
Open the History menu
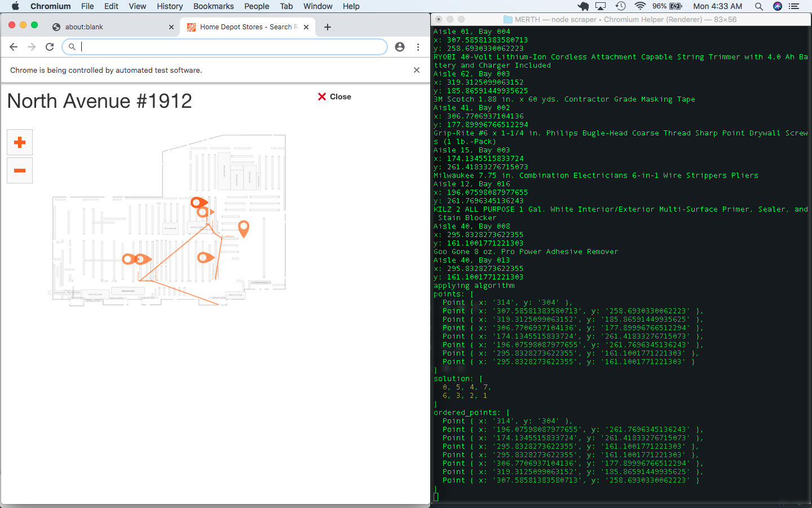[170, 6]
